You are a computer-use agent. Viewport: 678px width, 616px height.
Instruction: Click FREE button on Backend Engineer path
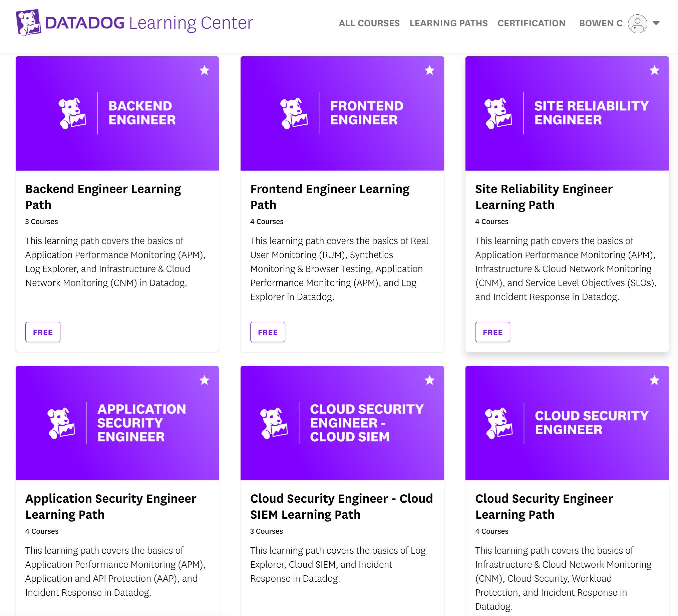click(x=43, y=332)
